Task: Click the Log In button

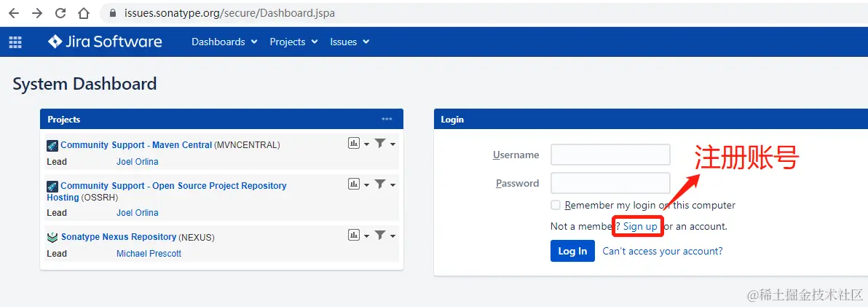Action: pyautogui.click(x=572, y=251)
